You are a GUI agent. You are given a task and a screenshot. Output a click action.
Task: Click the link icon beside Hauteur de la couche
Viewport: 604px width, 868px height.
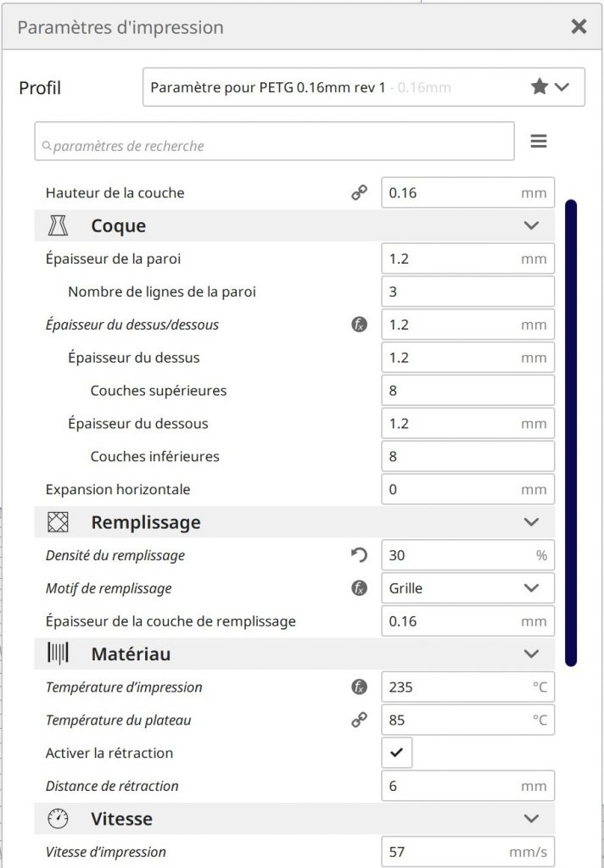[360, 192]
